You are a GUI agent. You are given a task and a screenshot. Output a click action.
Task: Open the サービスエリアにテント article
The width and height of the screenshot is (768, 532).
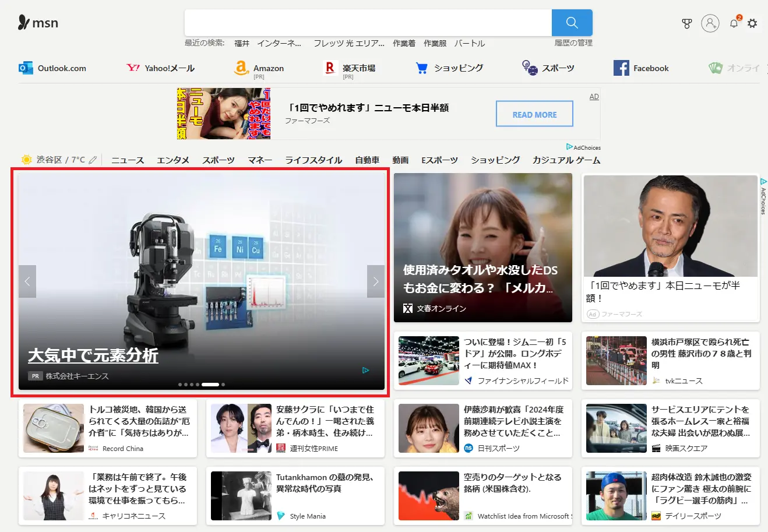(x=671, y=428)
